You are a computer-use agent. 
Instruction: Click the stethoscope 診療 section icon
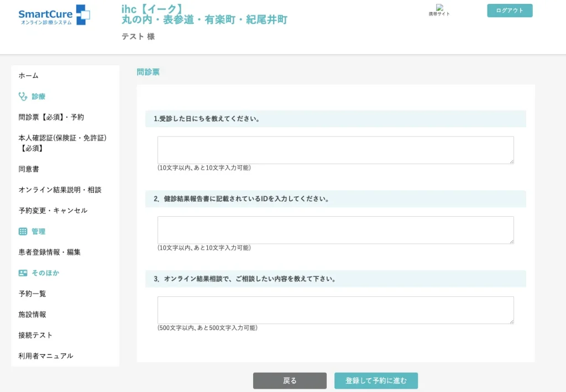[23, 96]
